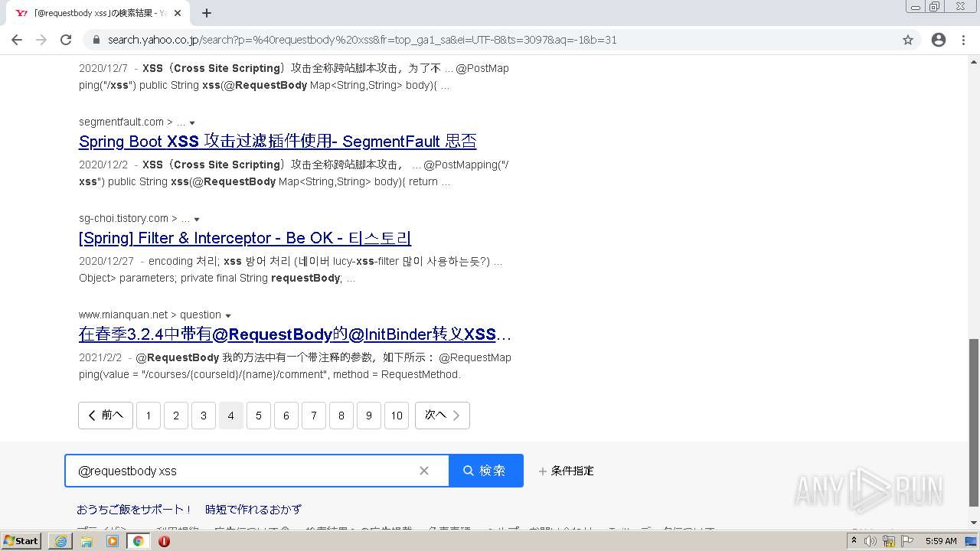Viewport: 980px width, 551px height.
Task: Go to results page 6
Action: (286, 416)
